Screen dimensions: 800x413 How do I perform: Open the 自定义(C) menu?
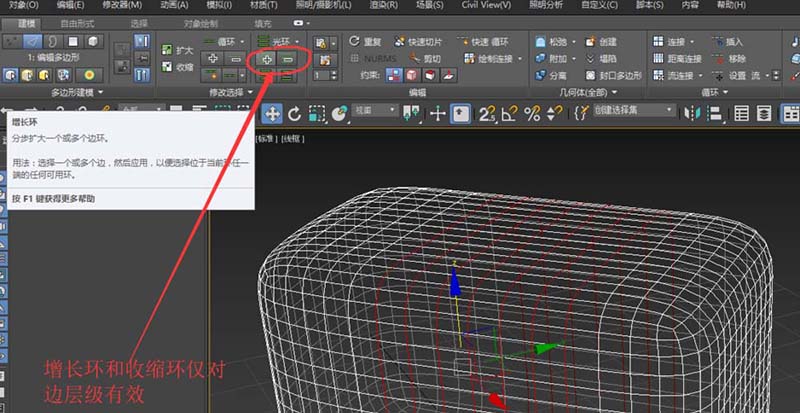(599, 5)
